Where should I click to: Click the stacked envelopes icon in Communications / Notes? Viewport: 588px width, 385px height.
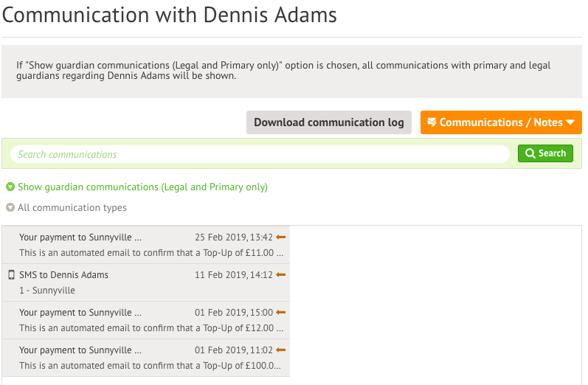[x=432, y=122]
